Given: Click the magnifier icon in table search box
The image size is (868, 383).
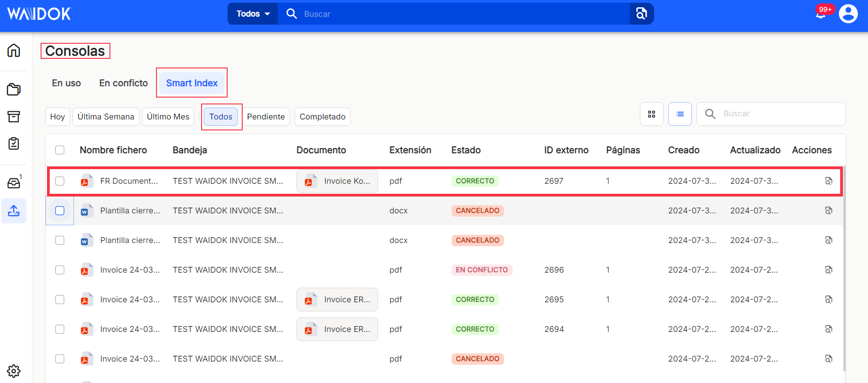Looking at the screenshot, I should click(x=710, y=114).
